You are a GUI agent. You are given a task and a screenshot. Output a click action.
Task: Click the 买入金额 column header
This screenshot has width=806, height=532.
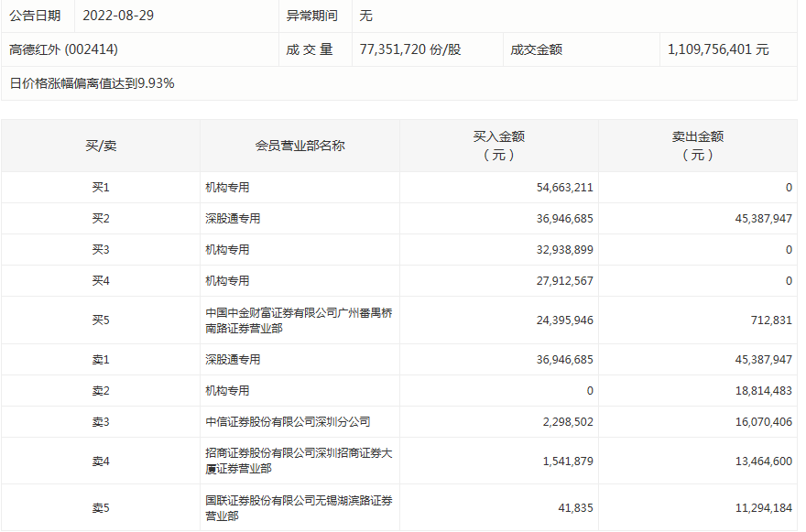[x=498, y=146]
